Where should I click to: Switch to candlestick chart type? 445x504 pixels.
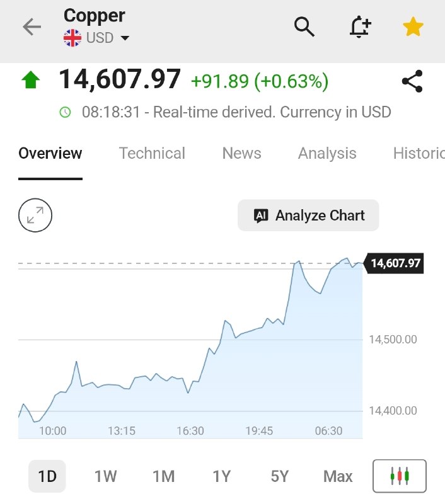(400, 476)
